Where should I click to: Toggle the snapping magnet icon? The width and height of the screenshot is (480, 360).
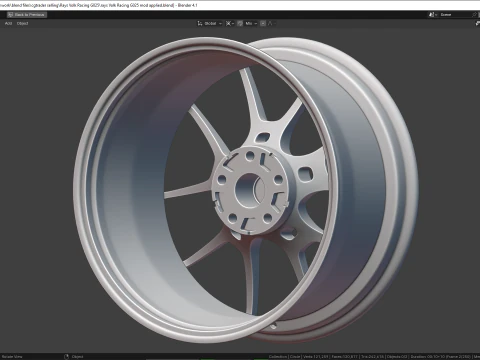[240, 23]
